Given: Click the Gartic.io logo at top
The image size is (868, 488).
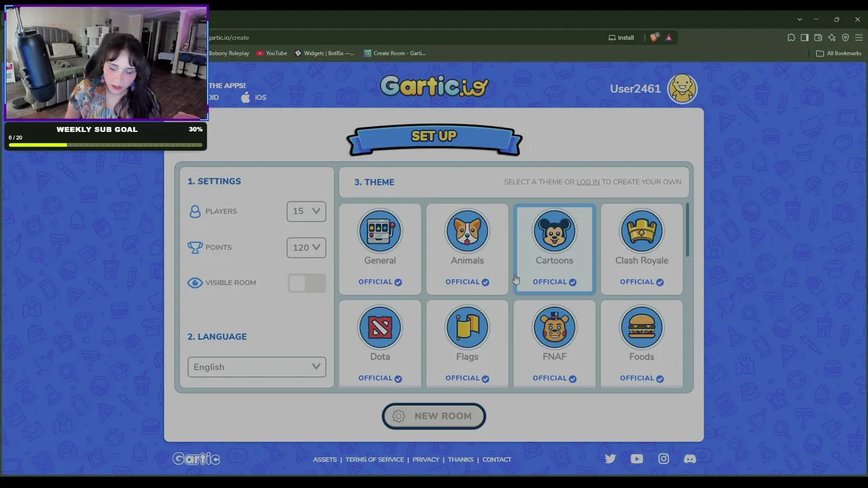Looking at the screenshot, I should [434, 86].
